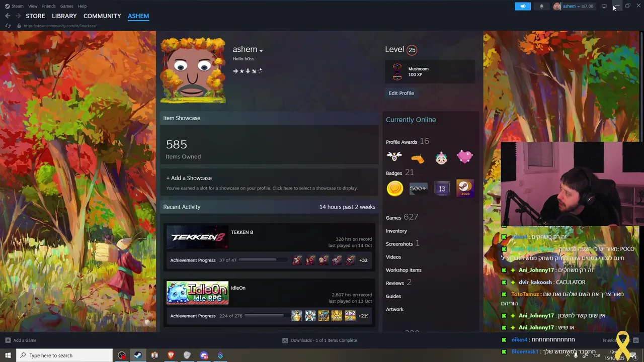Viewport: 644px width, 362px height.
Task: Open the IdleOn Idle RPG game banner
Action: (x=197, y=293)
